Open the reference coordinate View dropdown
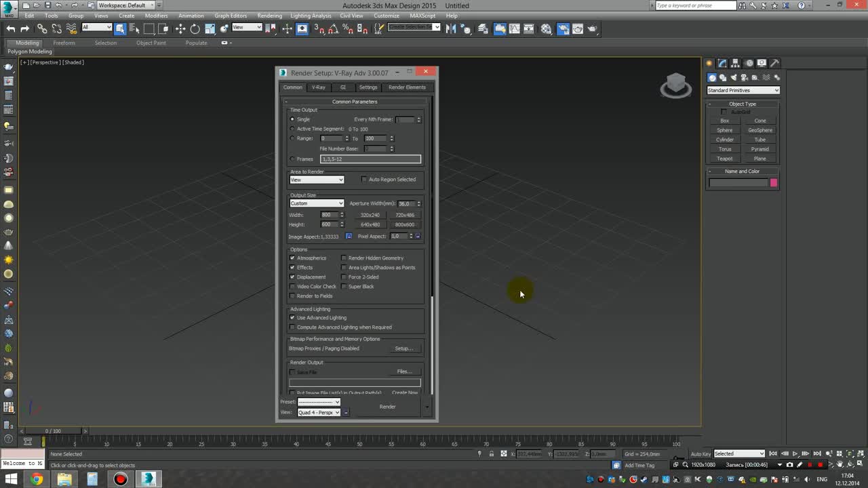This screenshot has height=488, width=868. [x=247, y=27]
